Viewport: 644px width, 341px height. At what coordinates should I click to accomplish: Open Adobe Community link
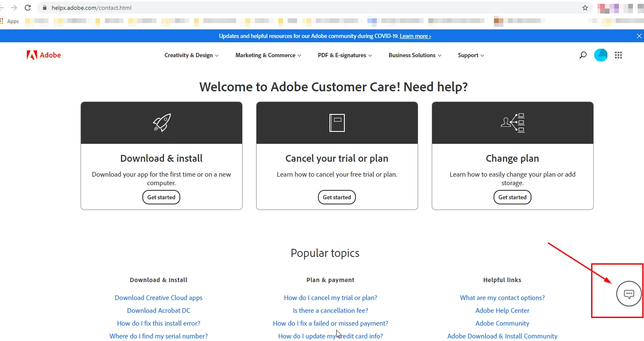coord(502,324)
